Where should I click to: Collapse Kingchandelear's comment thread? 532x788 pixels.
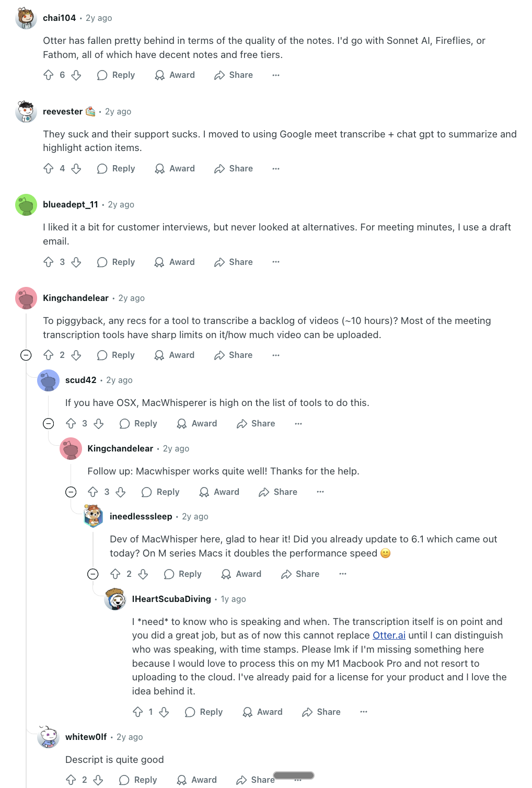pyautogui.click(x=26, y=355)
